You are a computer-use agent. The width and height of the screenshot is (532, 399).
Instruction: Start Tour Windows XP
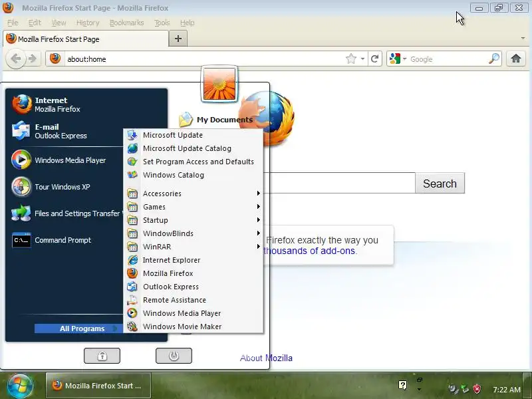tap(51, 187)
